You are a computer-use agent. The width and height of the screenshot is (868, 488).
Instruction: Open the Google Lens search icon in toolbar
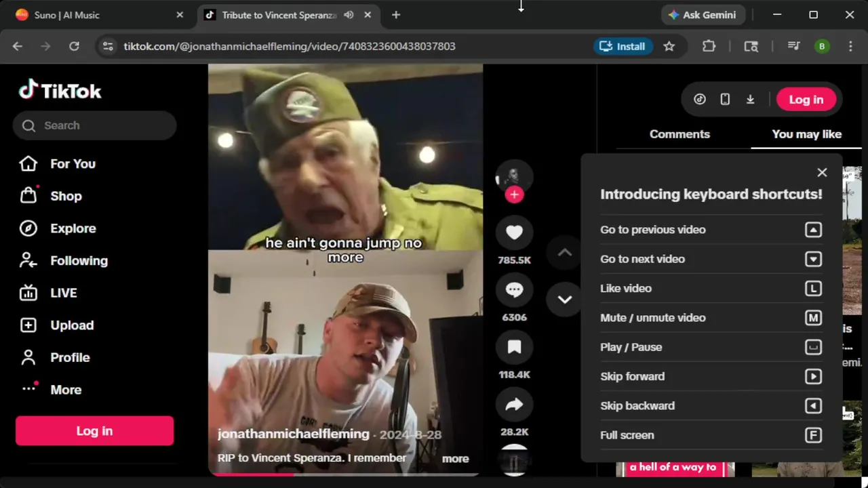[751, 46]
